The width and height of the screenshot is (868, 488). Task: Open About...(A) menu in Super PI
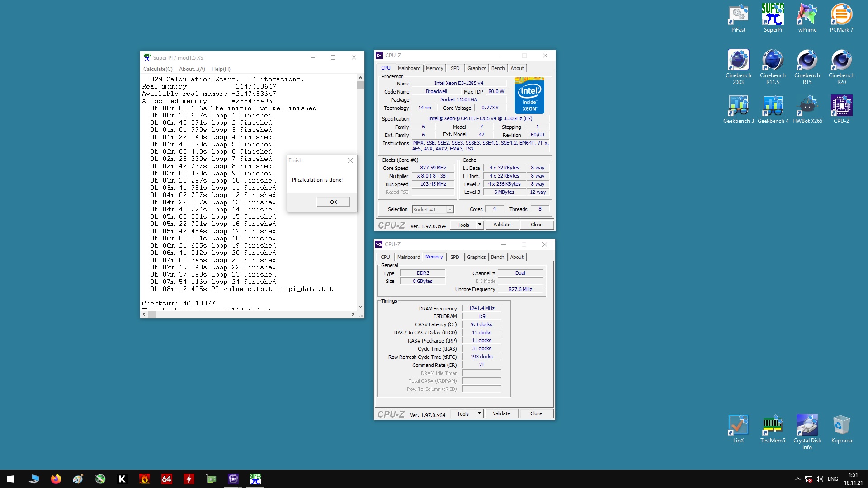(x=192, y=69)
